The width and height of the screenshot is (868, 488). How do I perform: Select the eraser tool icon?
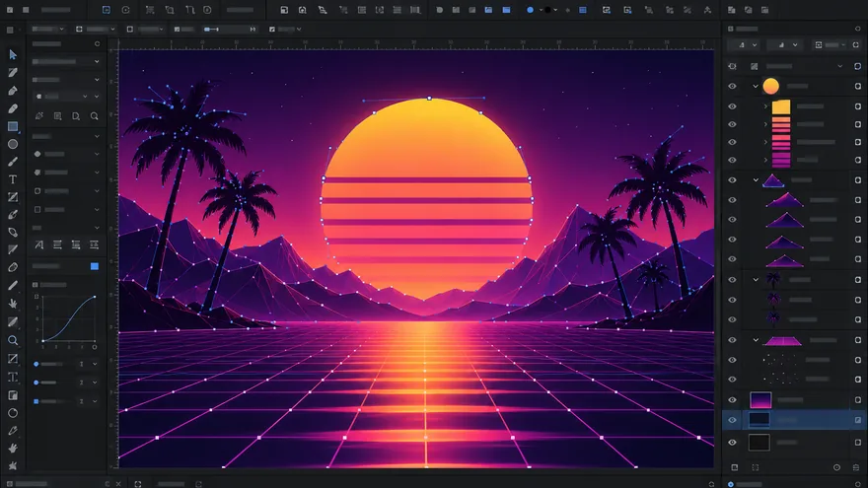point(13,267)
